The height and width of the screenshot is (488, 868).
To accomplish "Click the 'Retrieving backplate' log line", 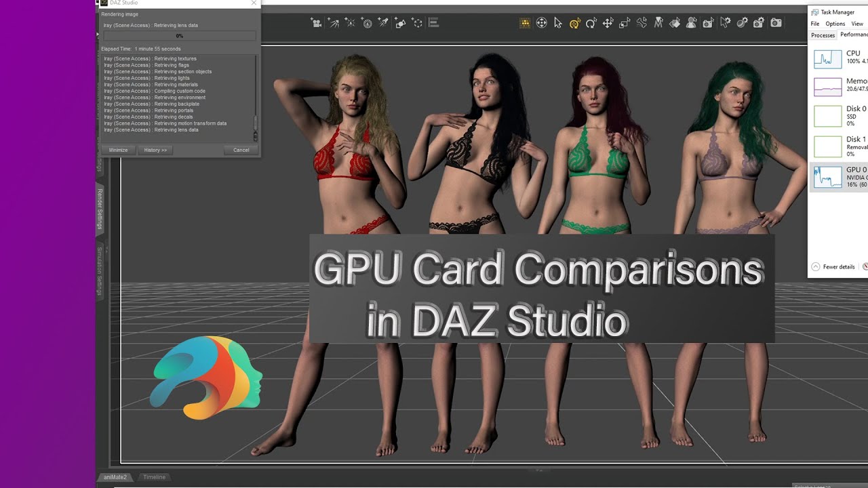I will coord(151,104).
